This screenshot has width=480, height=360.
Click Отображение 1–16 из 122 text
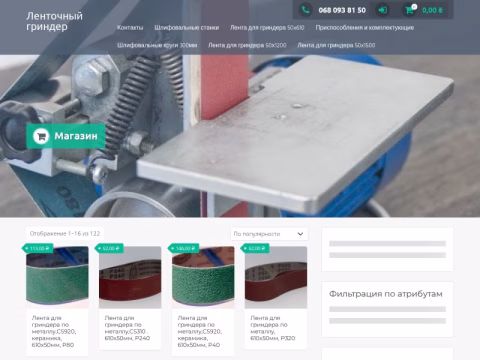tap(65, 234)
